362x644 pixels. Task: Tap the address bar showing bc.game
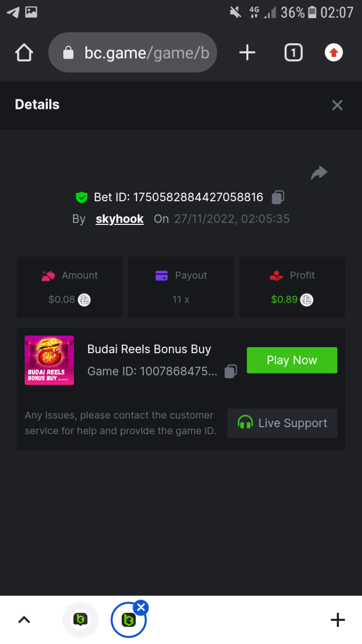[x=132, y=53]
